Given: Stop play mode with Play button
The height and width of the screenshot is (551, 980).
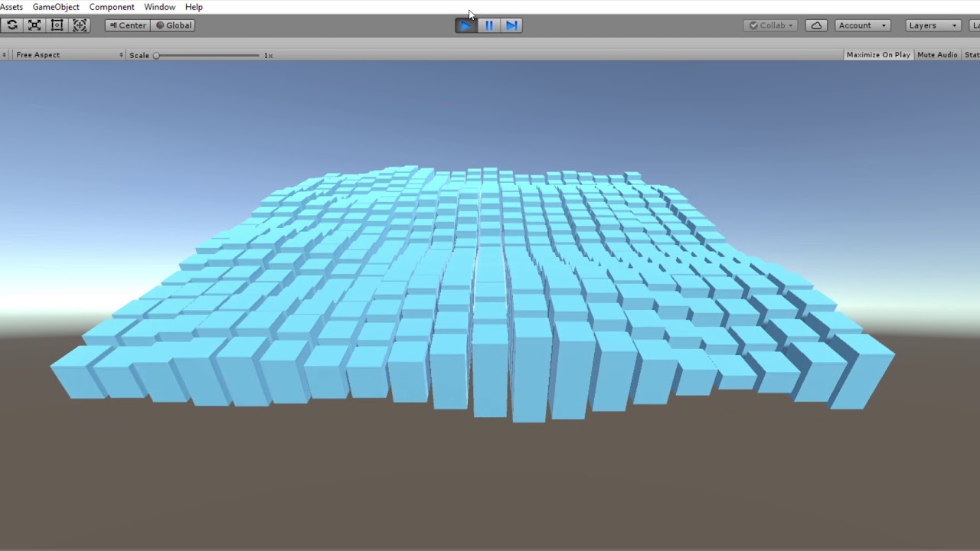Looking at the screenshot, I should point(465,25).
